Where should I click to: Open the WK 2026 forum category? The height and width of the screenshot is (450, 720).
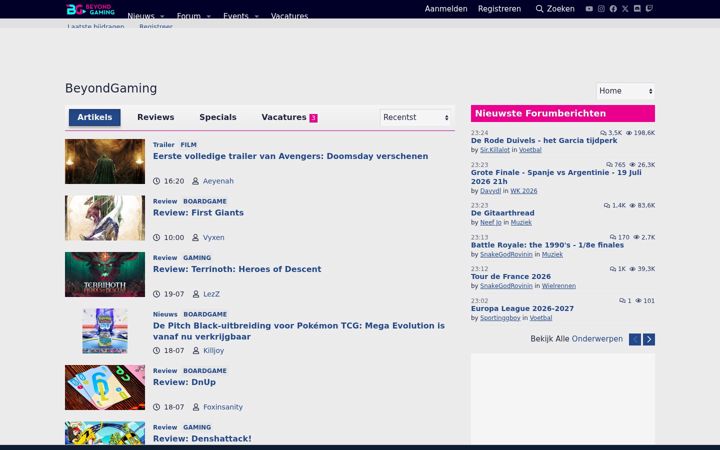pos(523,191)
